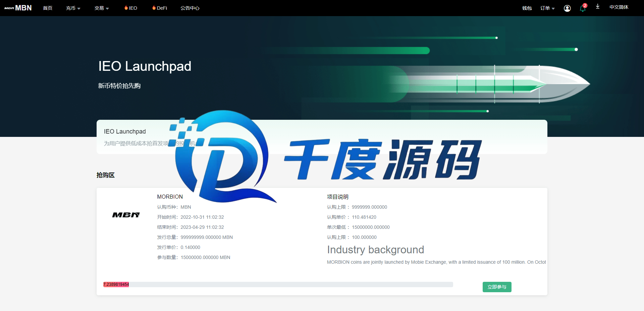Select the 新币特价抢先购 banner subtitle
The image size is (644, 311).
pos(119,86)
